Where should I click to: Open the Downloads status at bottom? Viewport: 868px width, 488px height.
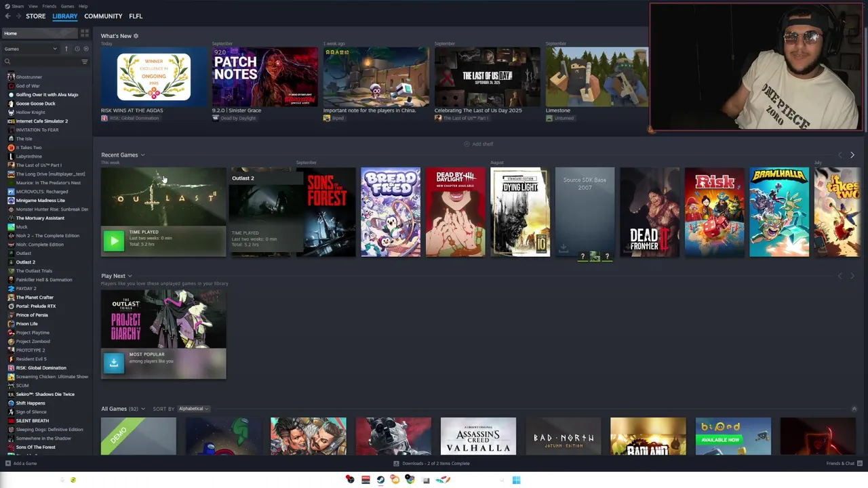(x=431, y=464)
